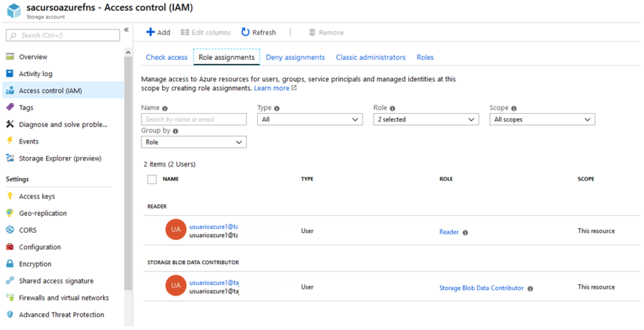Click the Activity log icon

click(10, 74)
